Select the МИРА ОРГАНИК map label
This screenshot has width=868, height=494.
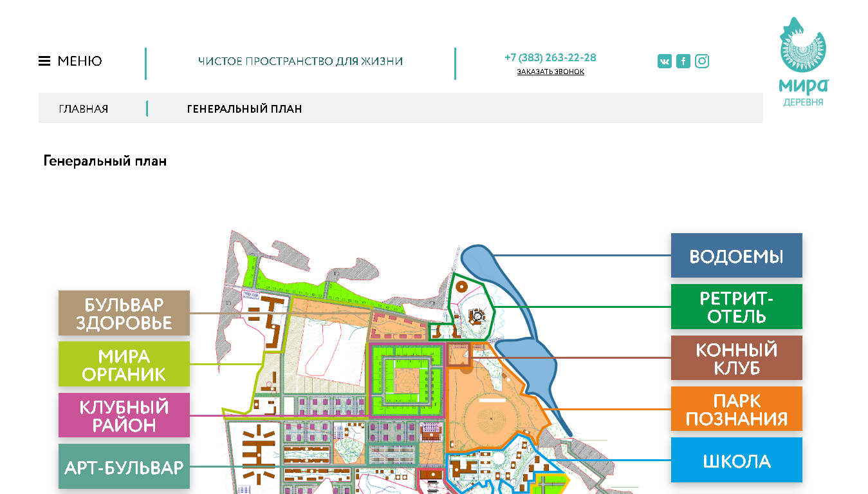pos(124,365)
